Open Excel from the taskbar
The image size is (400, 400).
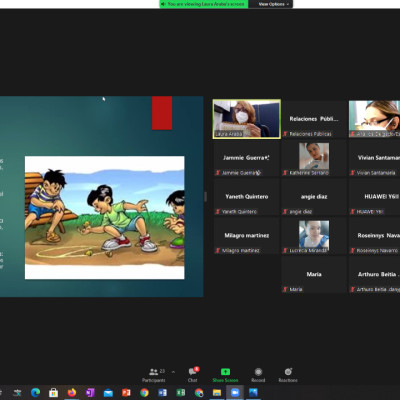[181, 392]
